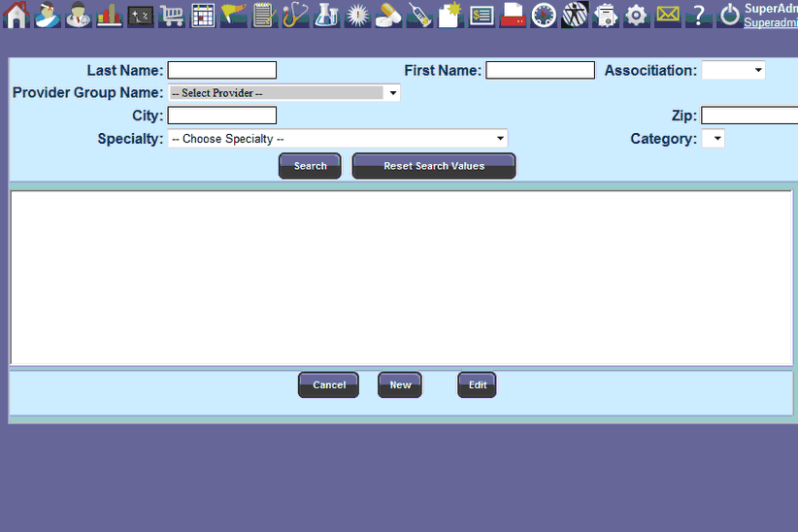
Task: Click the yellow envelope messages icon
Action: (x=667, y=16)
